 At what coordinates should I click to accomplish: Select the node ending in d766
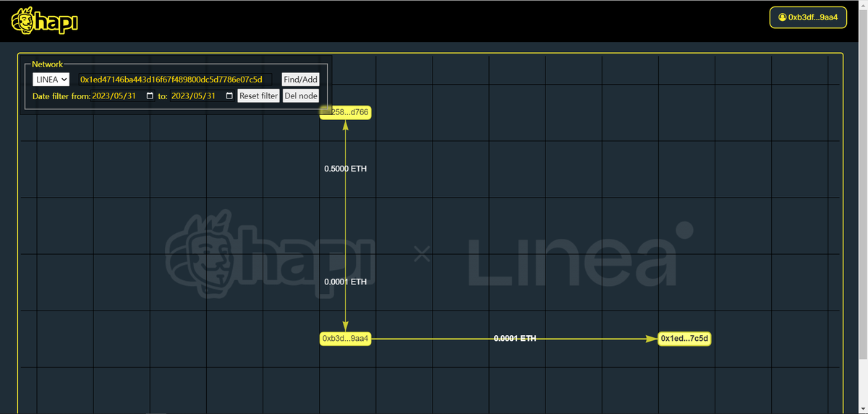346,112
